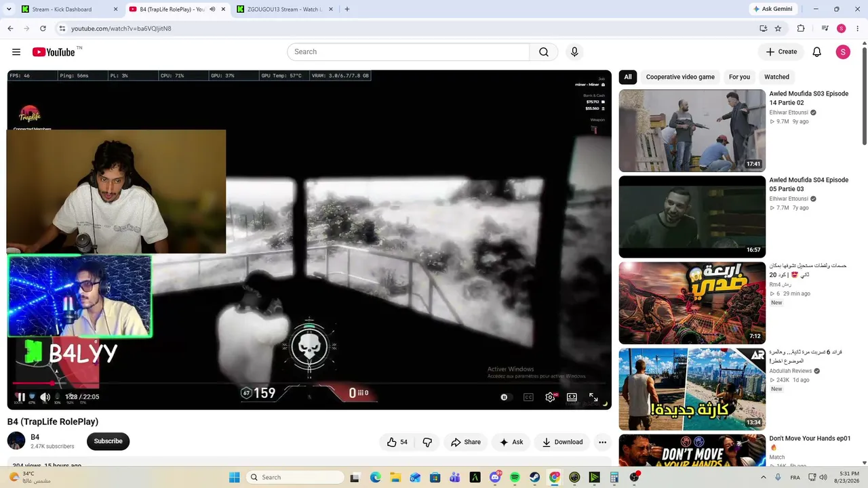Click Ask Gemini in the title bar
Viewport: 868px width, 488px height.
[x=772, y=9]
